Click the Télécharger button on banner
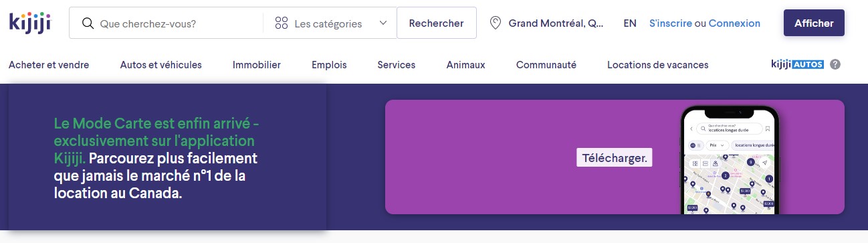868x243 pixels. pyautogui.click(x=614, y=158)
